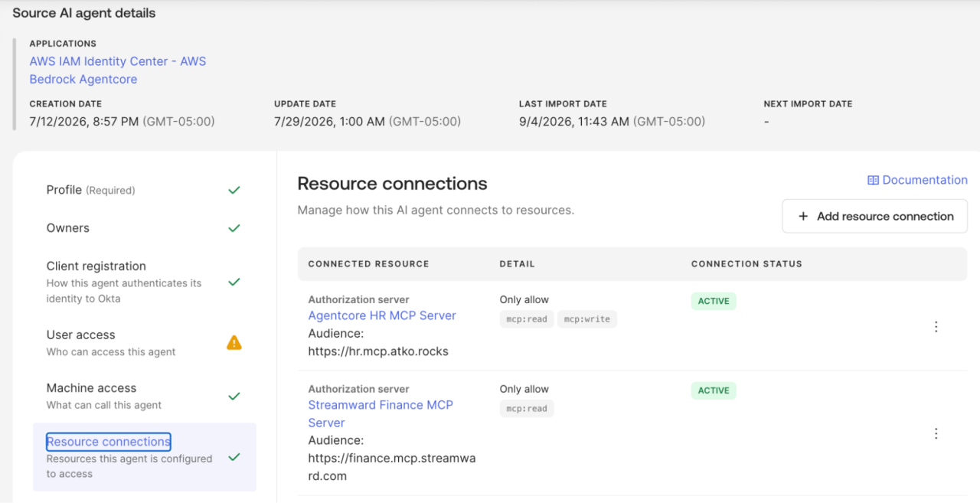Click the CONNECTED RESOURCE column header

pyautogui.click(x=368, y=264)
